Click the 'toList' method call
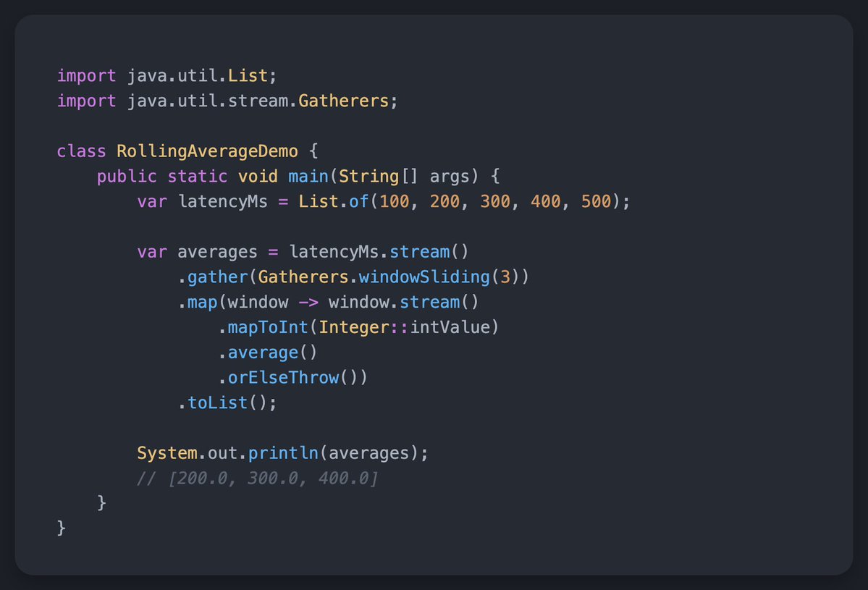Screen dimensions: 868x590 coord(218,403)
